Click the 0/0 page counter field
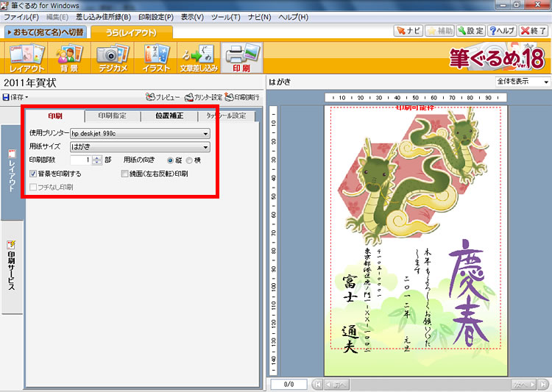The height and width of the screenshot is (392, 552). click(x=289, y=384)
